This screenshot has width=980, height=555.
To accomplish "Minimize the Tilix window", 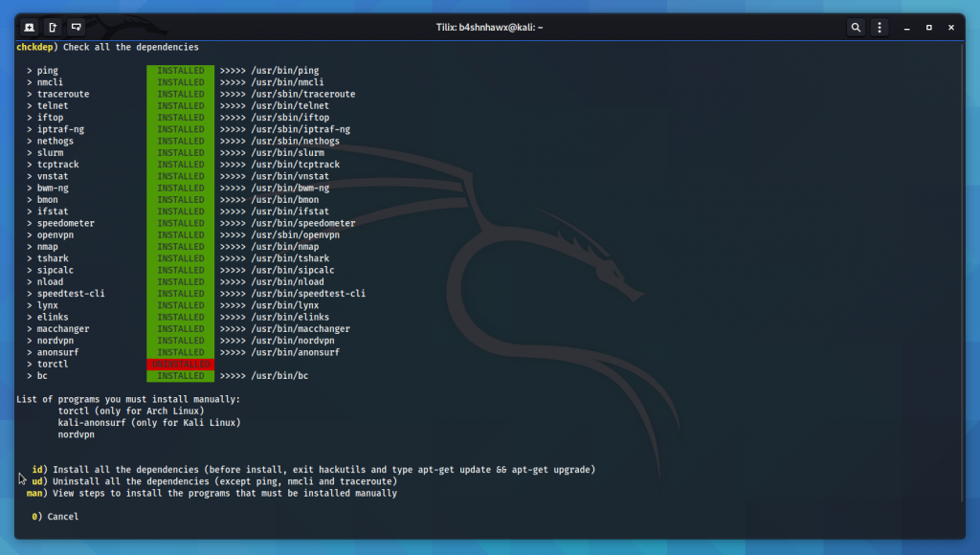I will [x=905, y=28].
